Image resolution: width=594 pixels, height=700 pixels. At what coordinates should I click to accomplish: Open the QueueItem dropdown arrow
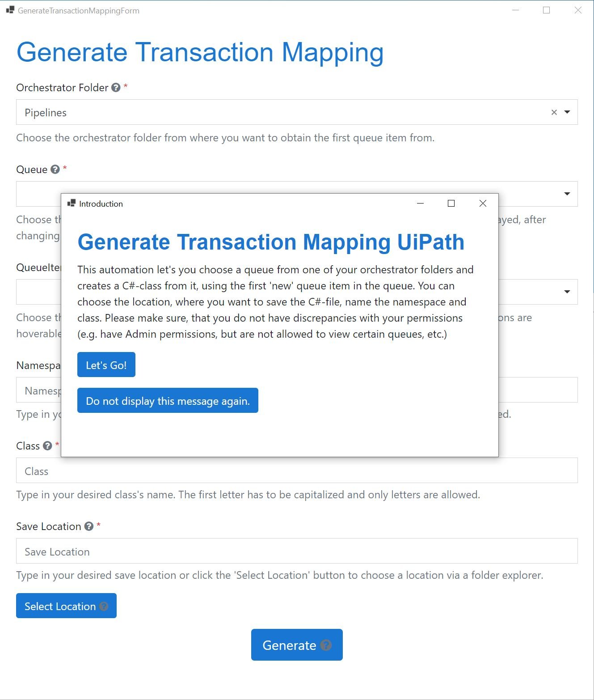[567, 292]
